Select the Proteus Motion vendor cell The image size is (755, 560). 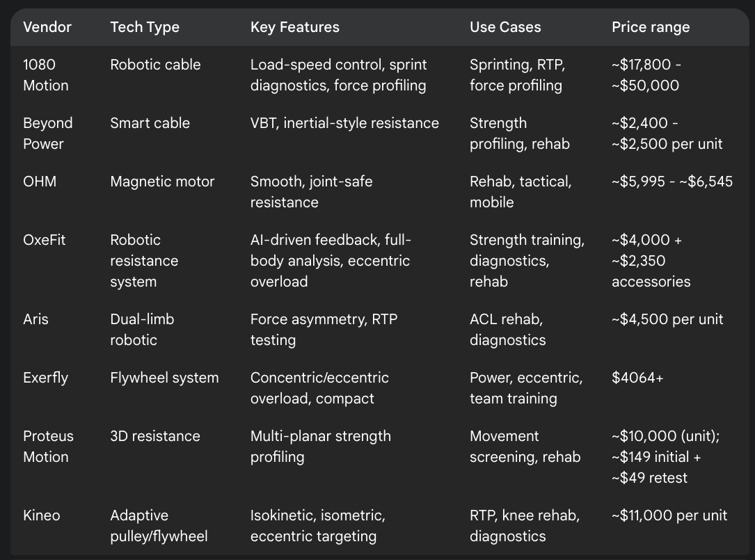pyautogui.click(x=48, y=447)
